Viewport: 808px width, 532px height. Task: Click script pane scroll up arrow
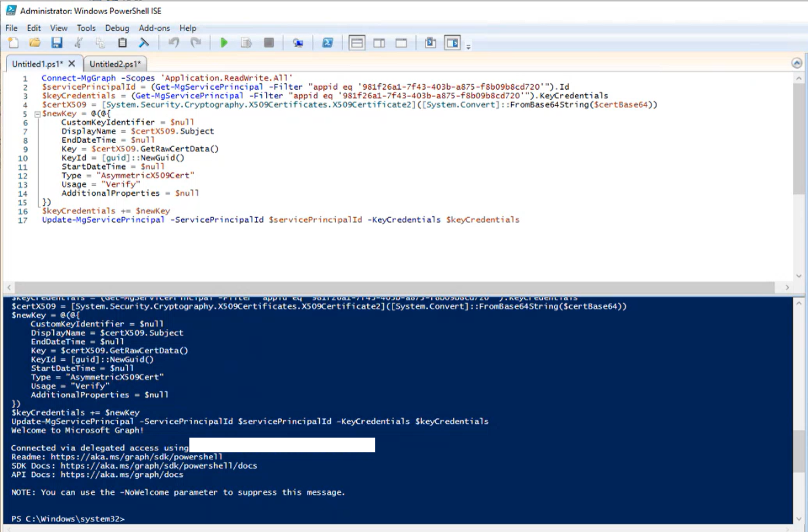799,78
